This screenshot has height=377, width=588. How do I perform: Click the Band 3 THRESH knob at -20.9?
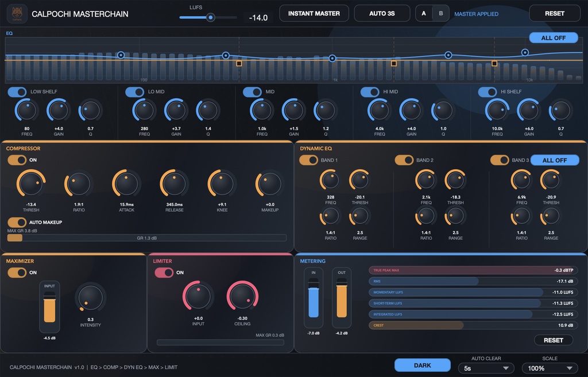(x=551, y=180)
